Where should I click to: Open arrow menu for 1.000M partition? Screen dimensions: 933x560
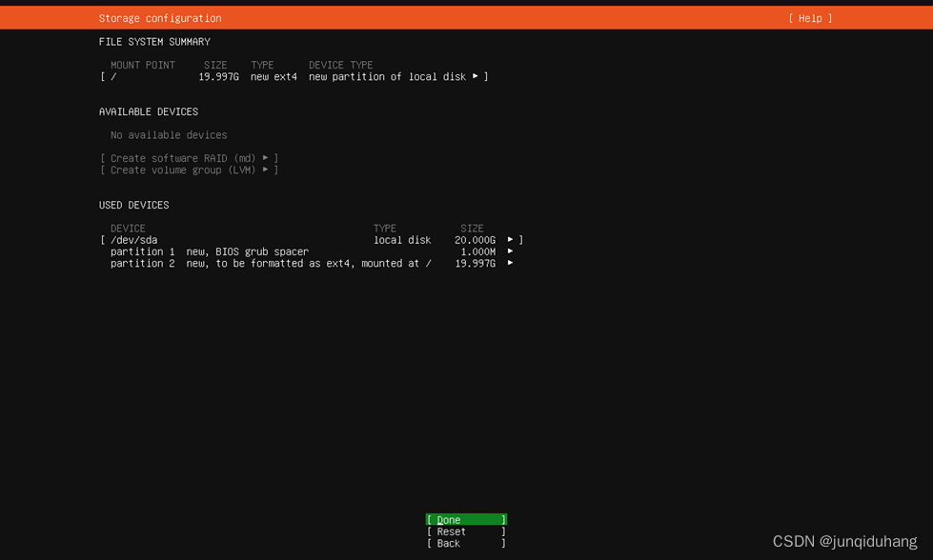point(511,252)
